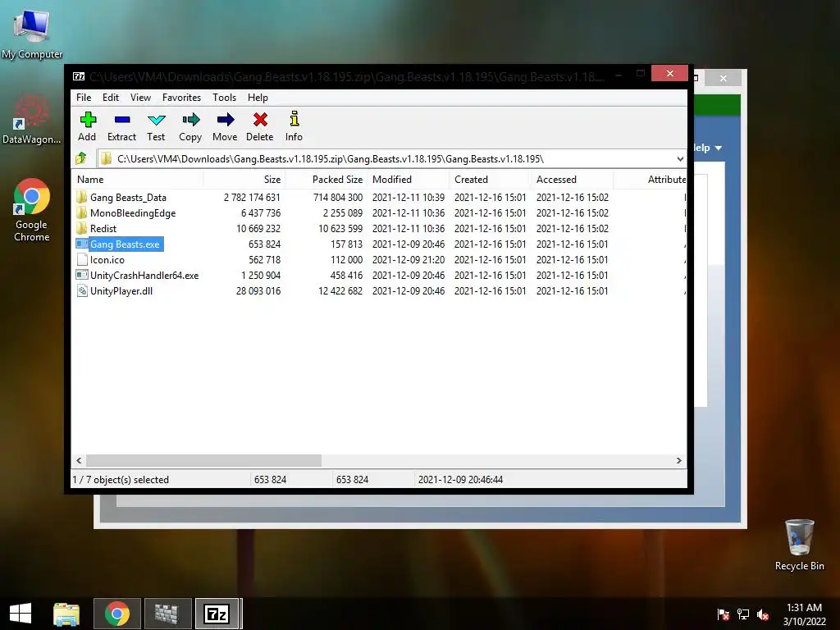The height and width of the screenshot is (630, 840).
Task: Switch to Chrome in the taskbar
Action: click(x=117, y=614)
